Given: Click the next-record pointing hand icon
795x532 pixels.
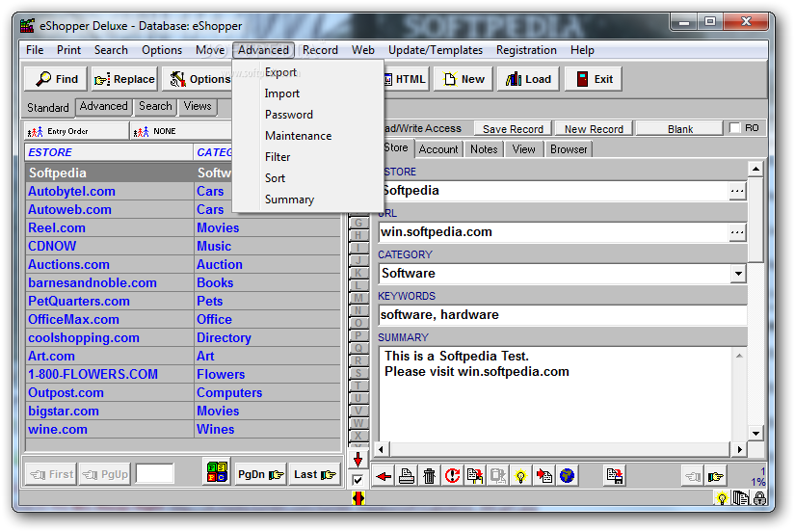Looking at the screenshot, I should [x=715, y=476].
